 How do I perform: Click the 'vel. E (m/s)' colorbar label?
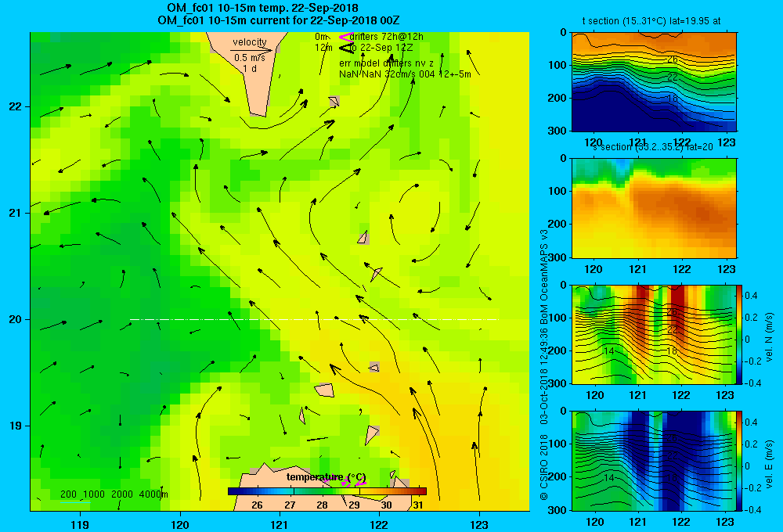tap(770, 464)
